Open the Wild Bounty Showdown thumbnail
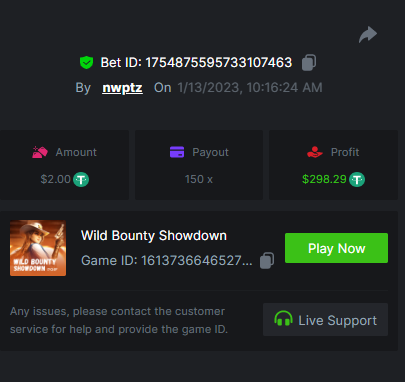405x382 pixels. (38, 248)
